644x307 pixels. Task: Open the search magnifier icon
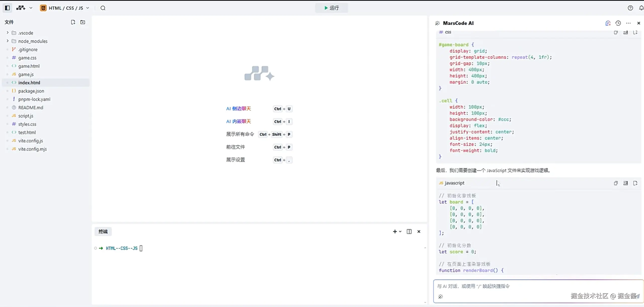coord(103,8)
